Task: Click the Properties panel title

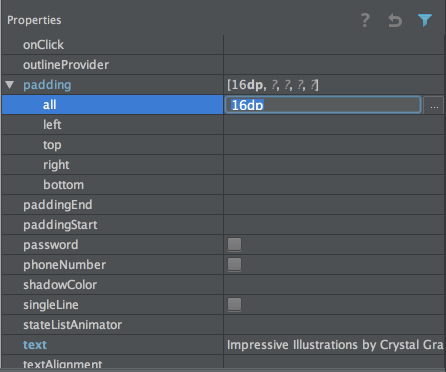Action: (34, 20)
